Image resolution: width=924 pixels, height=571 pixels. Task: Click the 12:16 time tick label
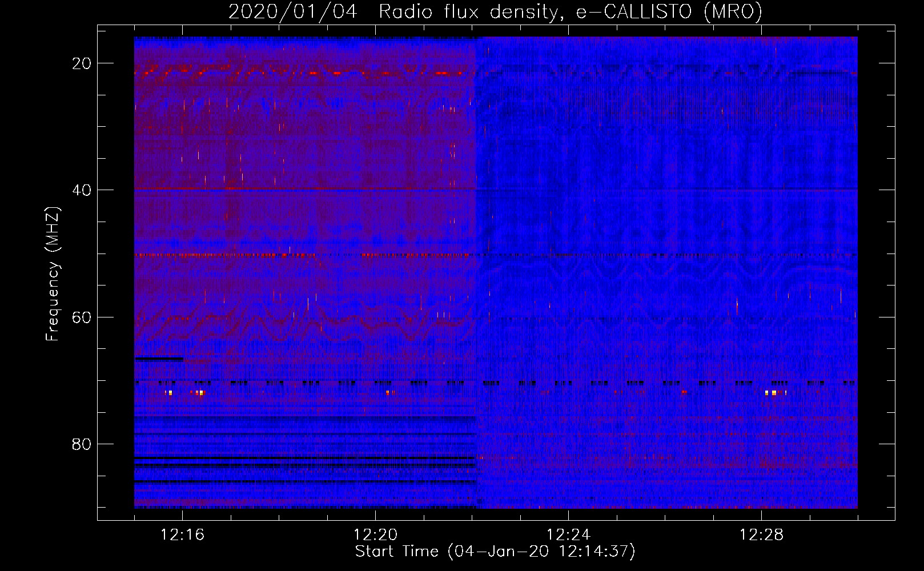point(182,535)
